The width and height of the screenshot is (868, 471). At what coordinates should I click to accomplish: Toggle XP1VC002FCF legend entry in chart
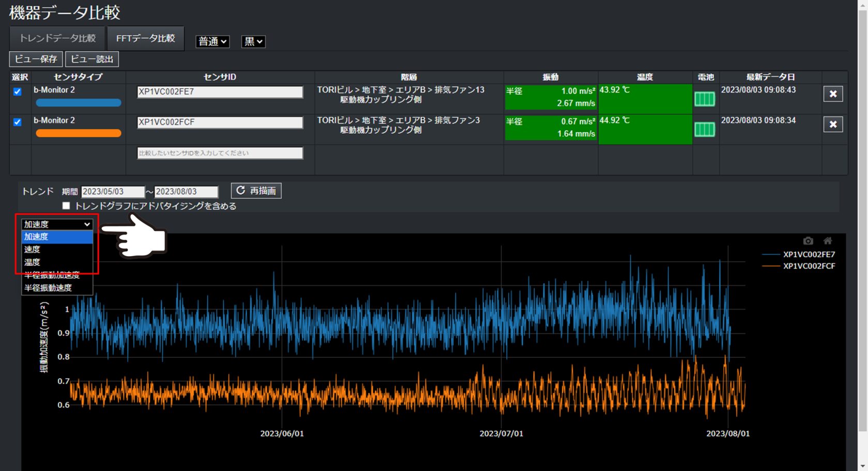pos(799,266)
